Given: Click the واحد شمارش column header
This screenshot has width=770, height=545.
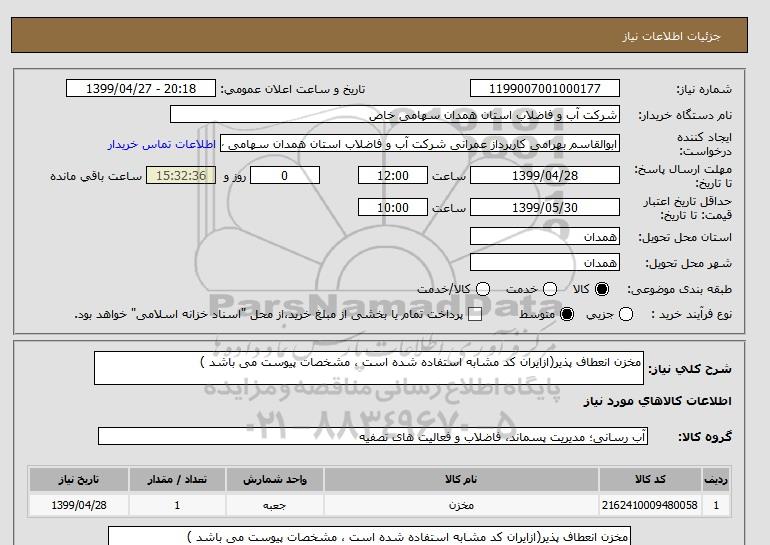Looking at the screenshot, I should (275, 480).
